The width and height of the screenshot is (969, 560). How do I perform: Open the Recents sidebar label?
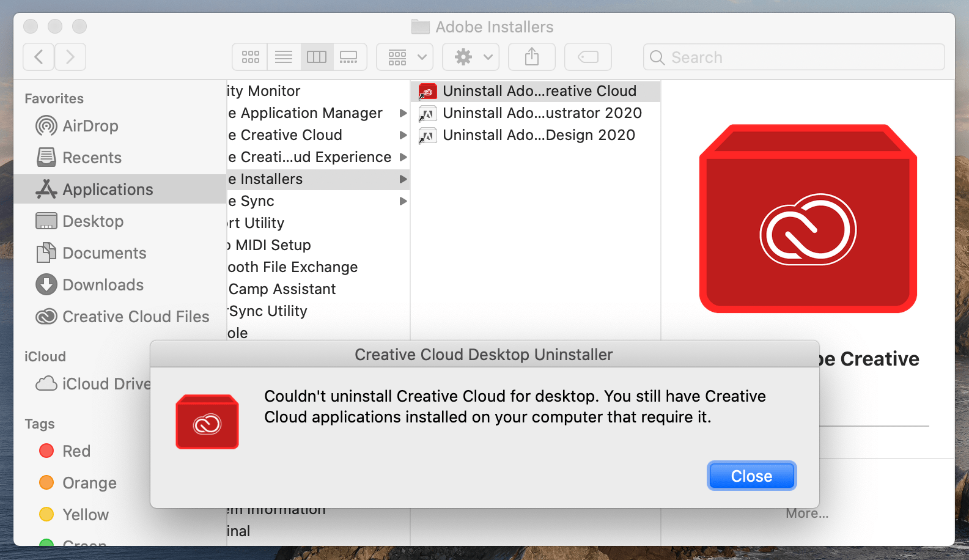(x=92, y=158)
